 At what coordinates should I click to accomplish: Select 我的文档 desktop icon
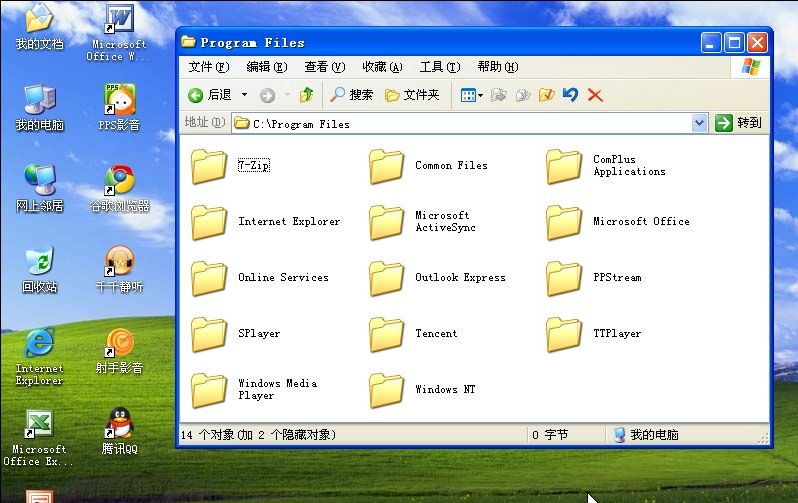[40, 26]
